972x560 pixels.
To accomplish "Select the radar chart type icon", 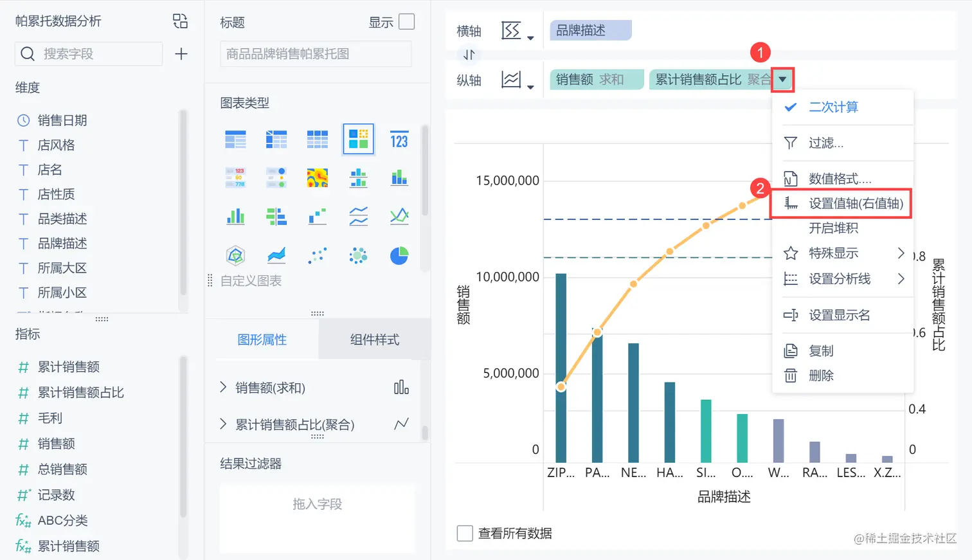I will coord(235,255).
